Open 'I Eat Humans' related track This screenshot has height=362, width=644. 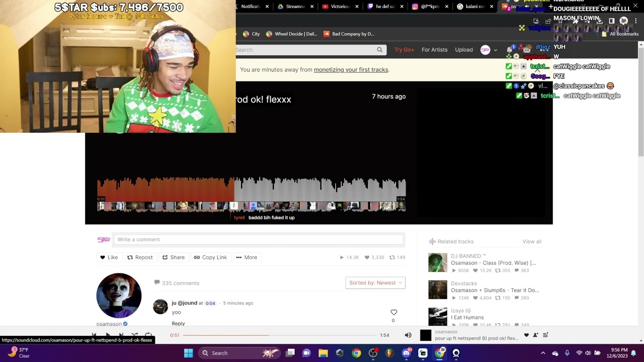tap(467, 318)
